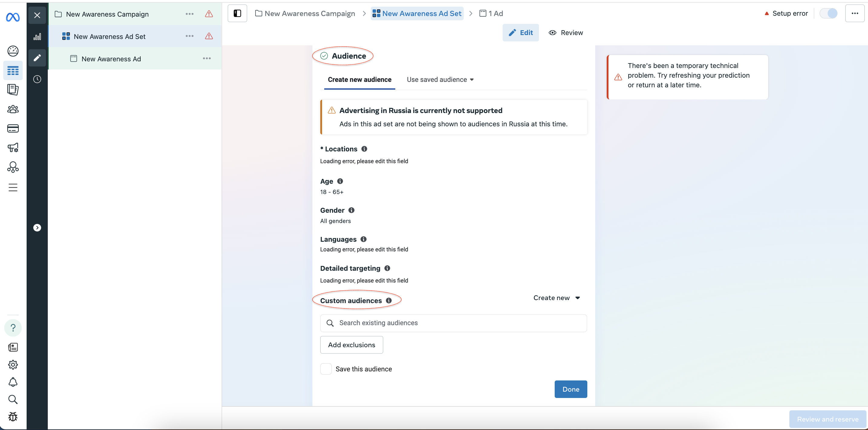Toggle the ad set on/off switch
The width and height of the screenshot is (868, 430).
coord(828,14)
